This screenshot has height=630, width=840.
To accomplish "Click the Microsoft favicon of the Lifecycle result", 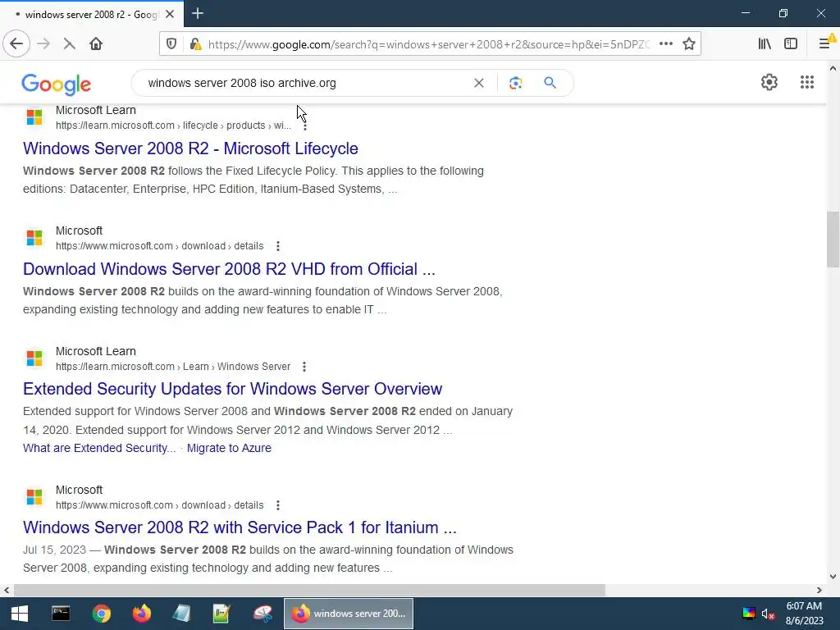I will [34, 116].
